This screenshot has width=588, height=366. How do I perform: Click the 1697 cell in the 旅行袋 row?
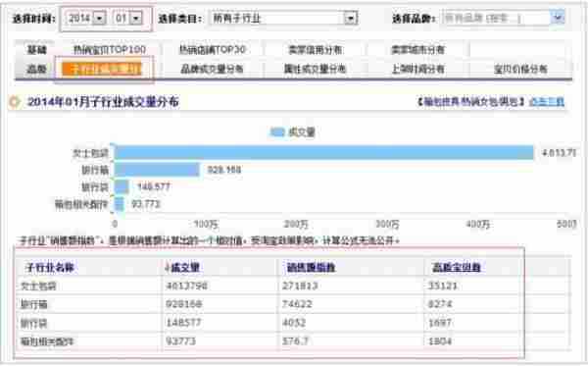tap(440, 323)
